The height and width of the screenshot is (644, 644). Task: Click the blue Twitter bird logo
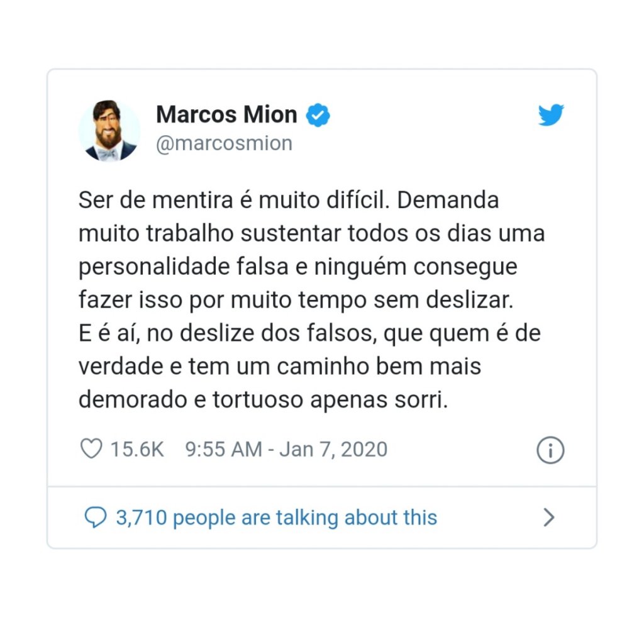pyautogui.click(x=551, y=114)
